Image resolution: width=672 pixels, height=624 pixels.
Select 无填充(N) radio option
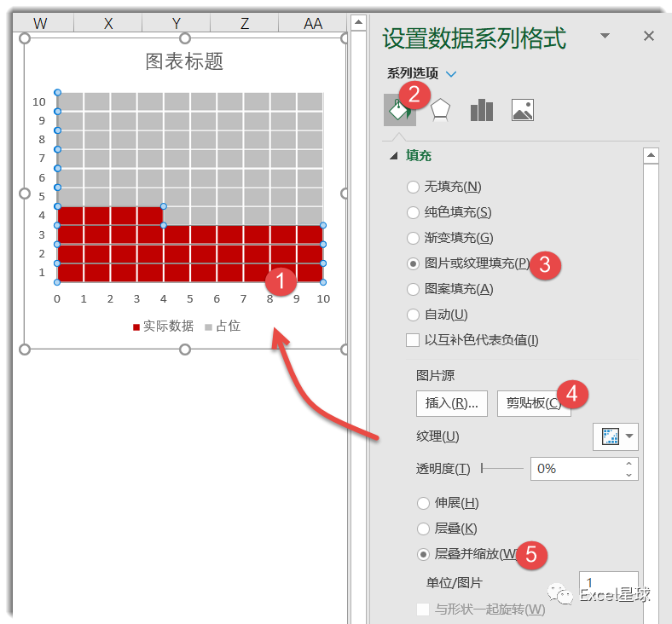[x=413, y=187]
